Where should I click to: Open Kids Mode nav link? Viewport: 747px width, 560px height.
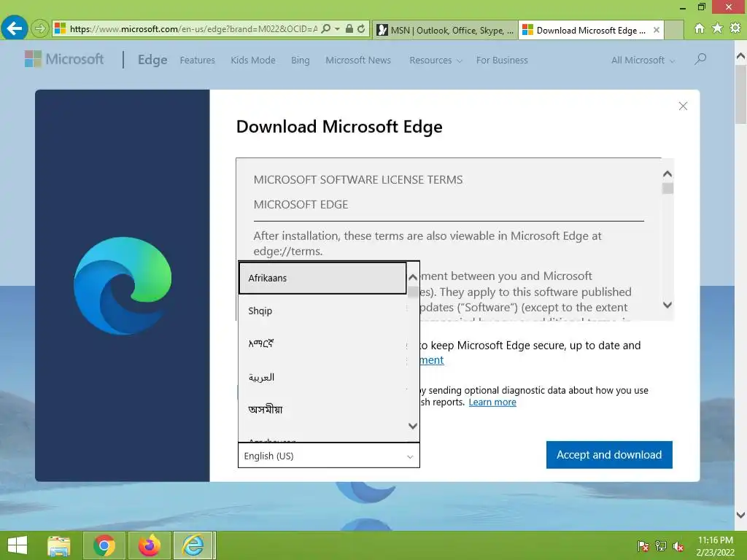[x=253, y=60]
